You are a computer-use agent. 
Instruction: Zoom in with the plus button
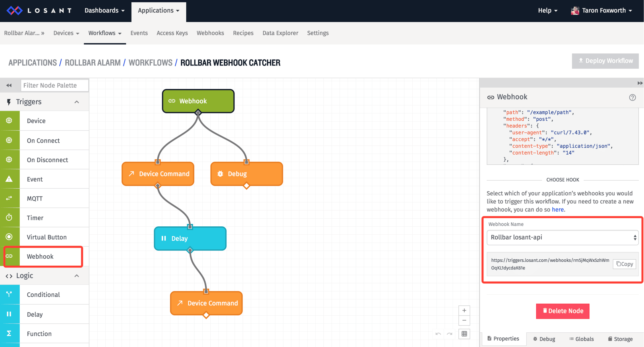click(x=464, y=310)
